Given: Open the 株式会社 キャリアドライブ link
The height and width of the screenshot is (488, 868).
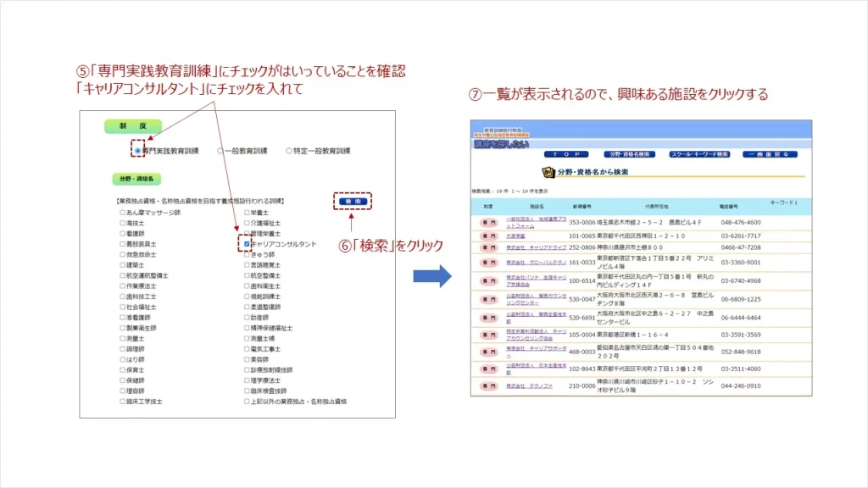Looking at the screenshot, I should coord(536,248).
